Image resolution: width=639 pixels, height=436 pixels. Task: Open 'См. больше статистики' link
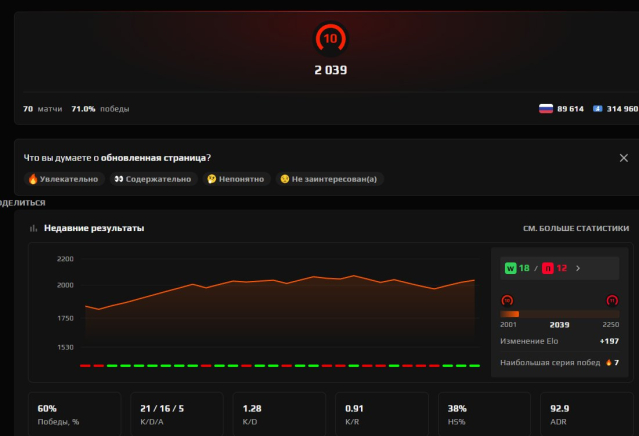pyautogui.click(x=575, y=229)
